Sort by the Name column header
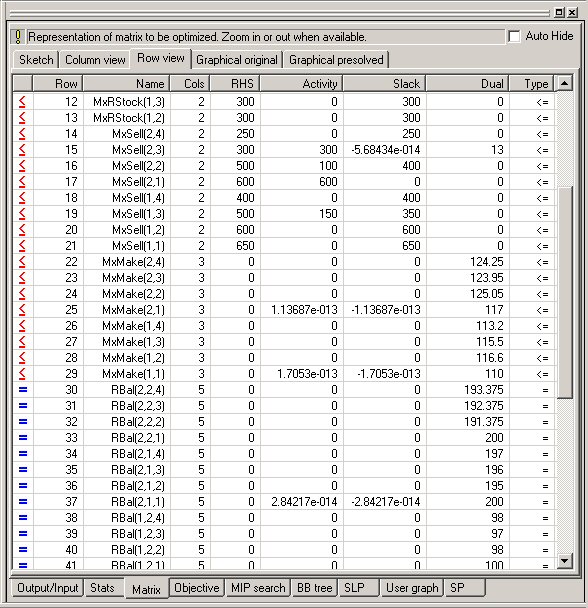588x608 pixels. point(127,83)
